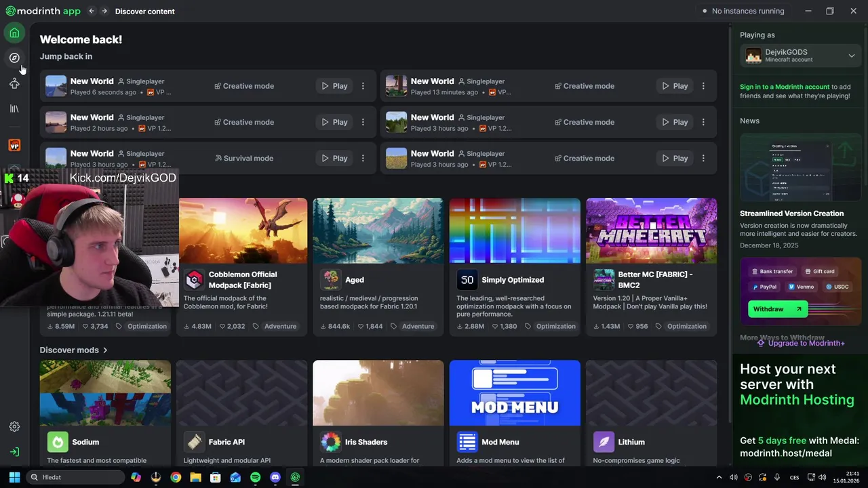Expand the Discover mods chevron
Image resolution: width=868 pixels, height=488 pixels.
(x=105, y=350)
